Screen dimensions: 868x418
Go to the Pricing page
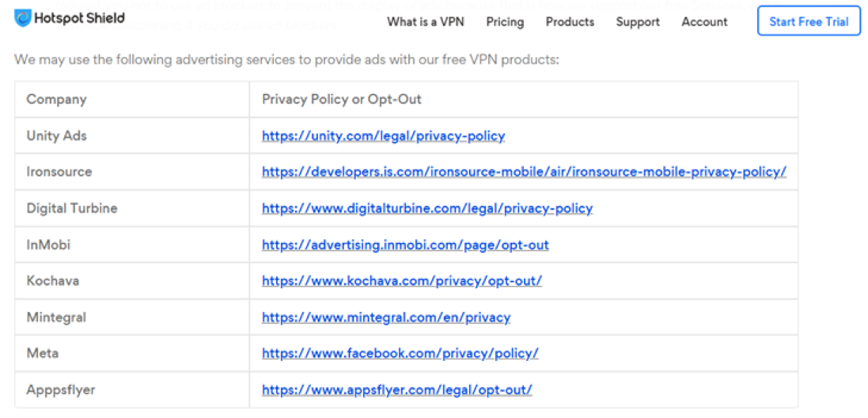[x=505, y=22]
